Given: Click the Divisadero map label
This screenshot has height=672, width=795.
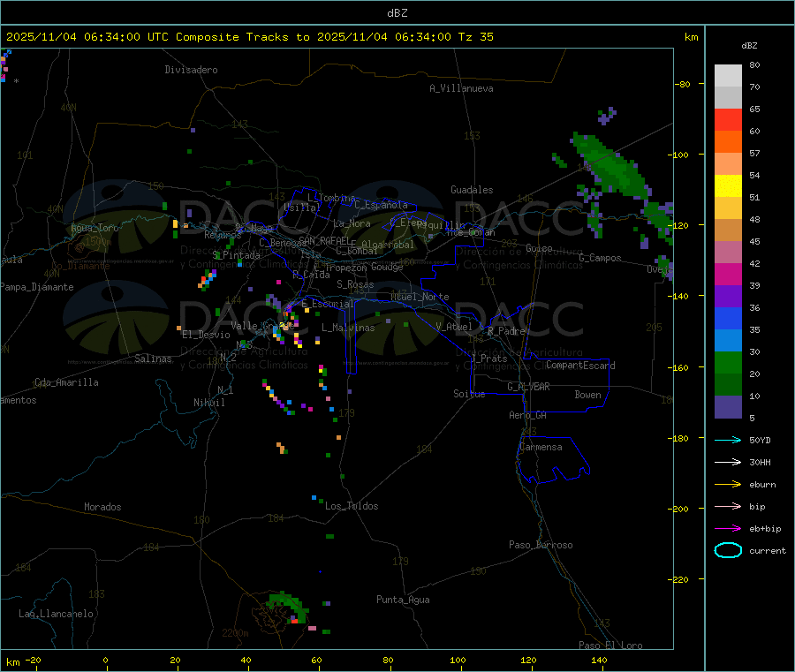Looking at the screenshot, I should click(191, 70).
